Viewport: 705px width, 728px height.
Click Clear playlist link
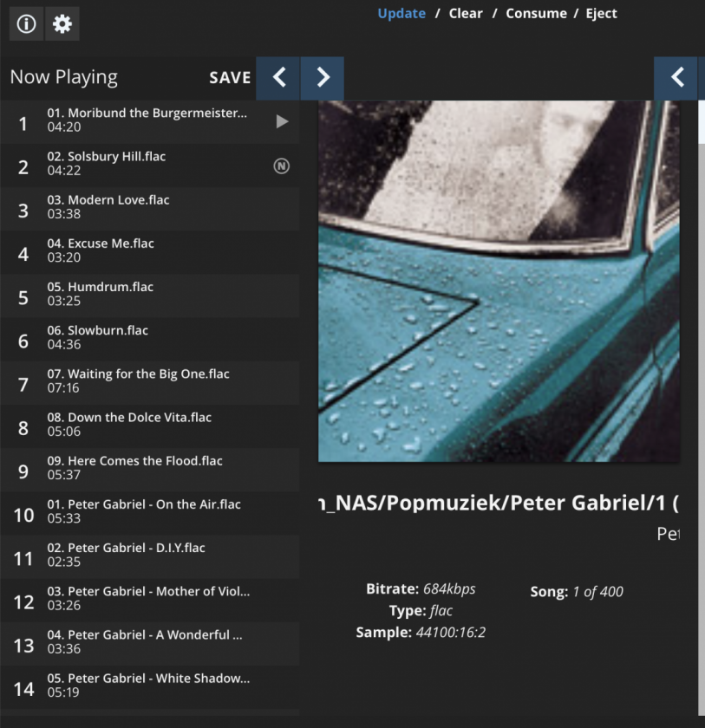pyautogui.click(x=466, y=14)
